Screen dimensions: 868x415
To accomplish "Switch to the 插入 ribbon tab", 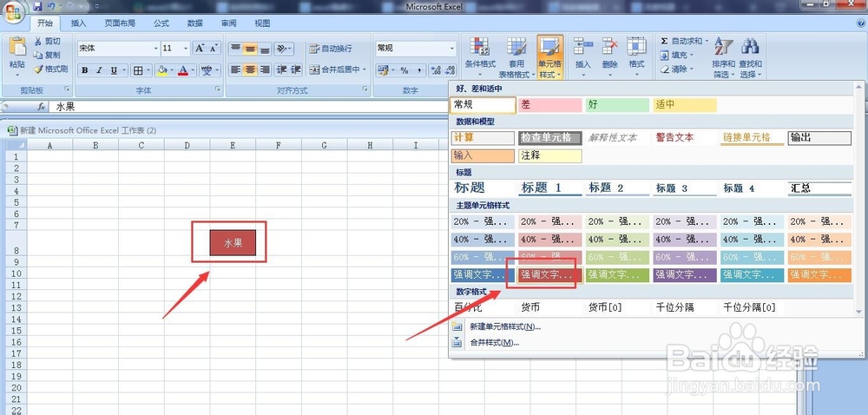I will (x=79, y=23).
